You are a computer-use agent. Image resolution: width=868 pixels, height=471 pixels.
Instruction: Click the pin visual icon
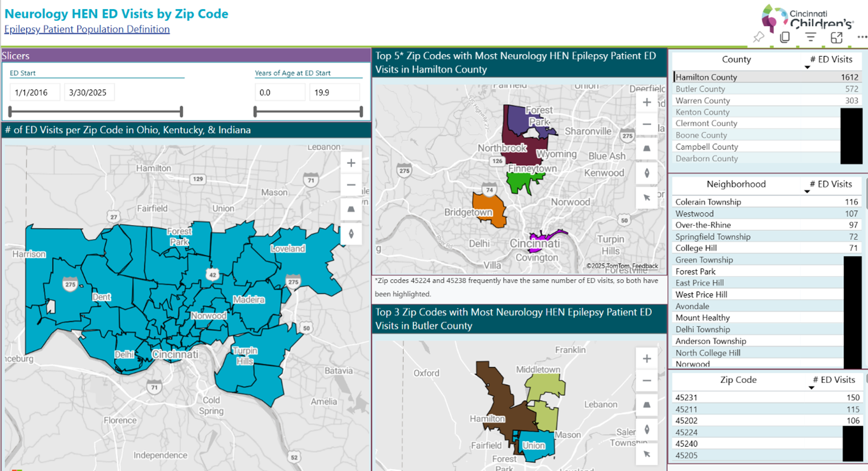pyautogui.click(x=759, y=37)
